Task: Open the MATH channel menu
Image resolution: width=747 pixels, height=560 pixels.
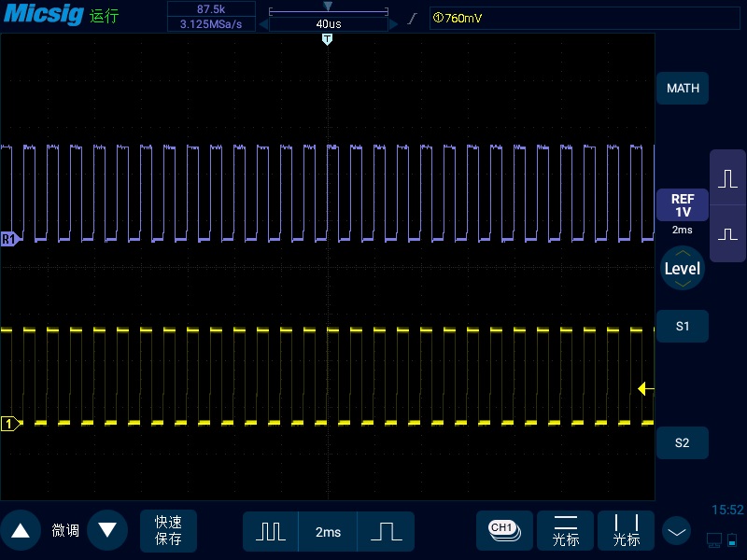Action: tap(683, 89)
